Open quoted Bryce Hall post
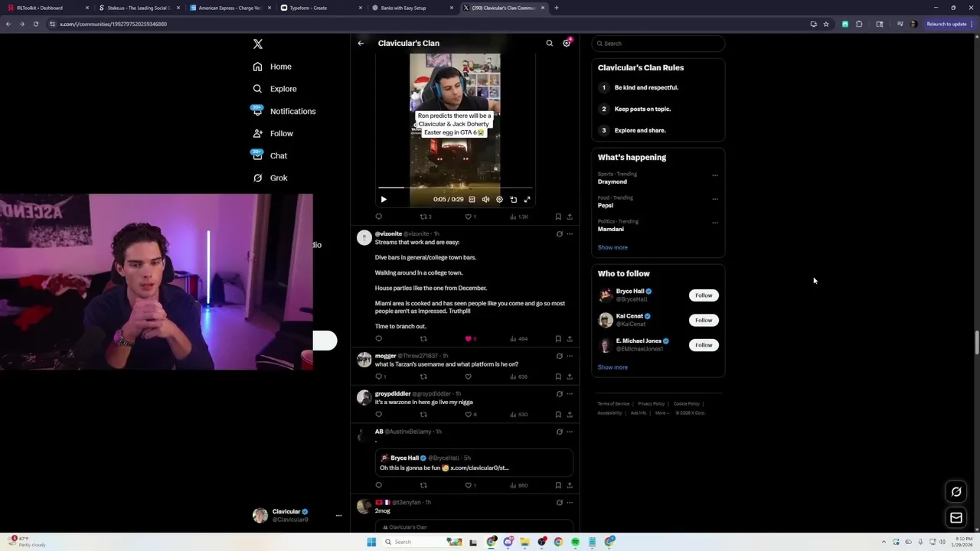This screenshot has height=551, width=980. point(474,463)
